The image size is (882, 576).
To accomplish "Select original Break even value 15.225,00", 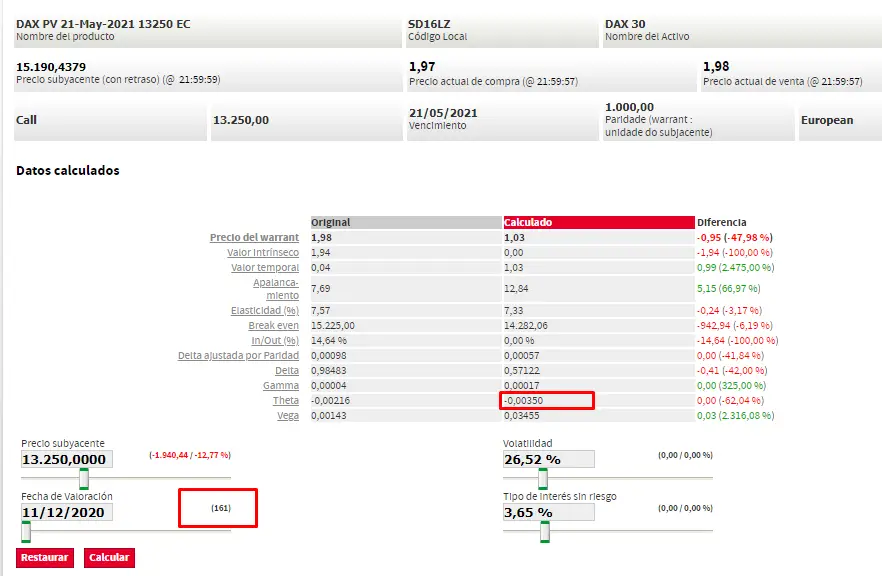I will (333, 326).
